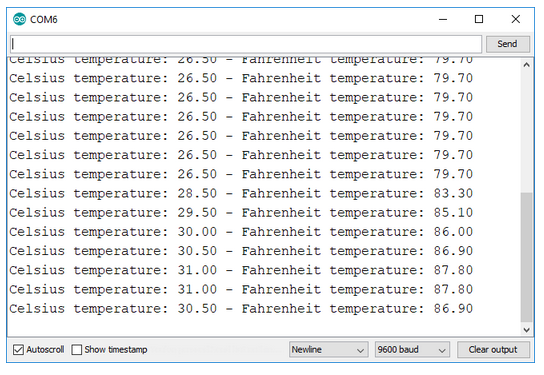Image resolution: width=544 pixels, height=375 pixels.
Task: Click the scrollbar down arrow
Action: (x=526, y=330)
